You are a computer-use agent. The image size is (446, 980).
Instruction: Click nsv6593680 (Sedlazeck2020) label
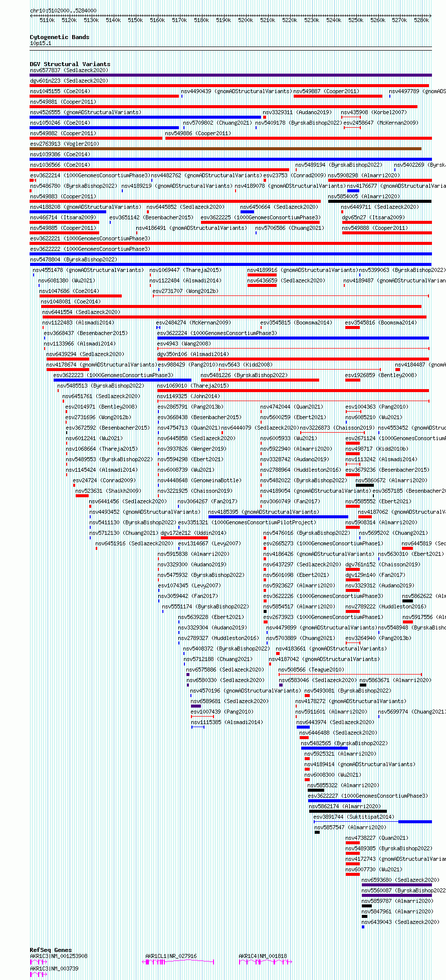tap(401, 880)
